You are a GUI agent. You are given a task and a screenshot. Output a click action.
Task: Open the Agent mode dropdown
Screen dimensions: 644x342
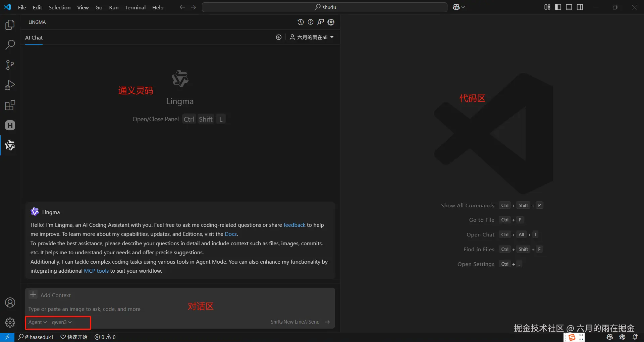pyautogui.click(x=38, y=322)
